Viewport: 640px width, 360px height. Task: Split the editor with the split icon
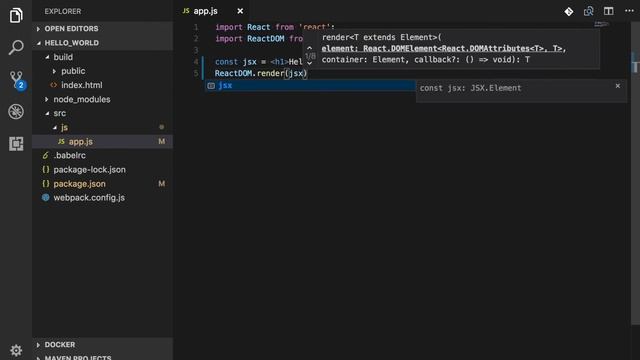pos(609,11)
